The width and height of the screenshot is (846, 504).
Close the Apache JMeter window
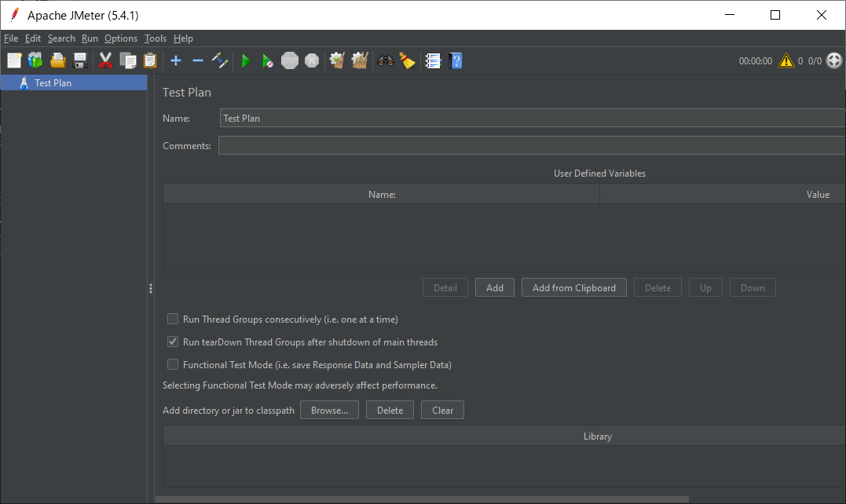pyautogui.click(x=821, y=15)
